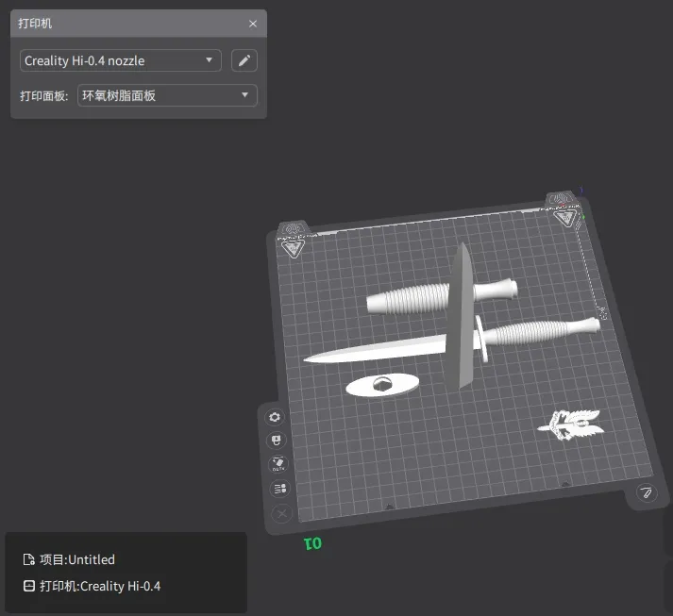
Task: Select the upright vertical blade model
Action: coord(461,318)
